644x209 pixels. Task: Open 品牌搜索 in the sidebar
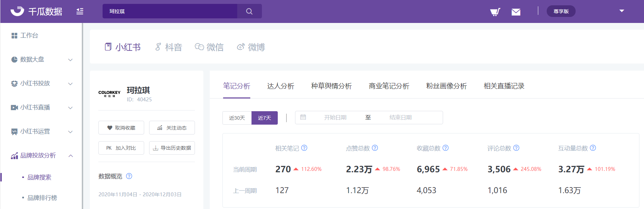[x=39, y=178]
